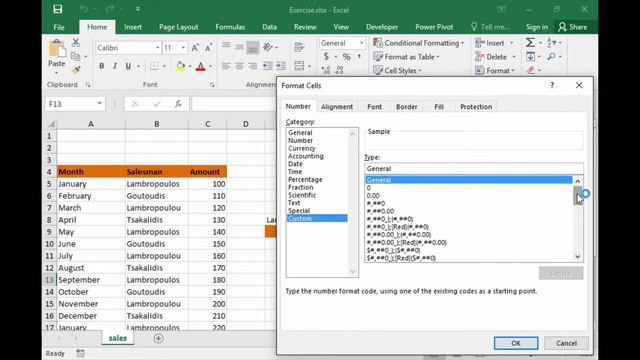Click the Share button
The height and width of the screenshot is (360, 640).
pyautogui.click(x=573, y=27)
